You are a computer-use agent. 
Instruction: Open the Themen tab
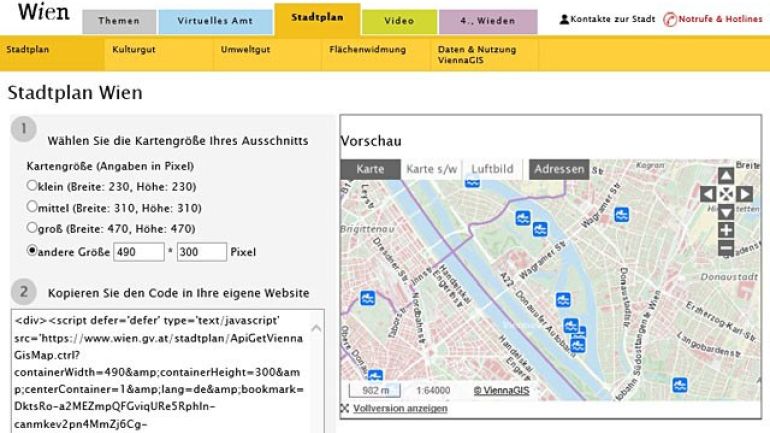click(x=119, y=21)
